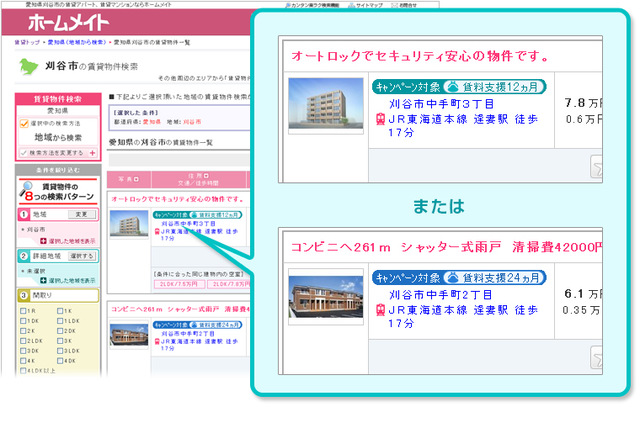Click train icon in small 中手町2丁目 listing
Viewport: 640px width, 428px height.
click(x=157, y=342)
